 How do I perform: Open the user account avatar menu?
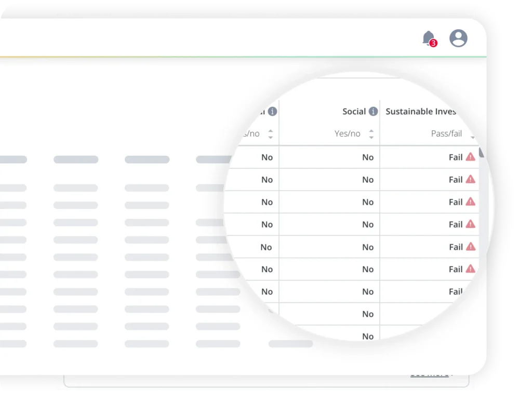(x=458, y=38)
